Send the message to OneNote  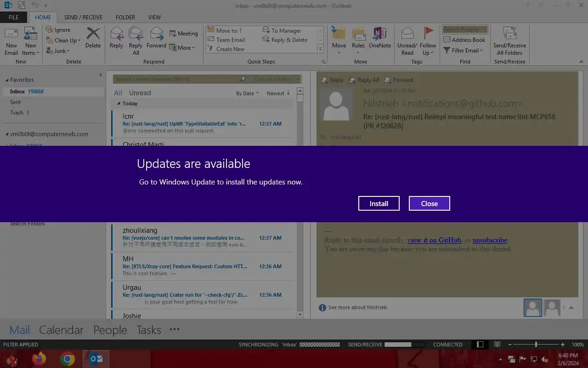pos(380,38)
